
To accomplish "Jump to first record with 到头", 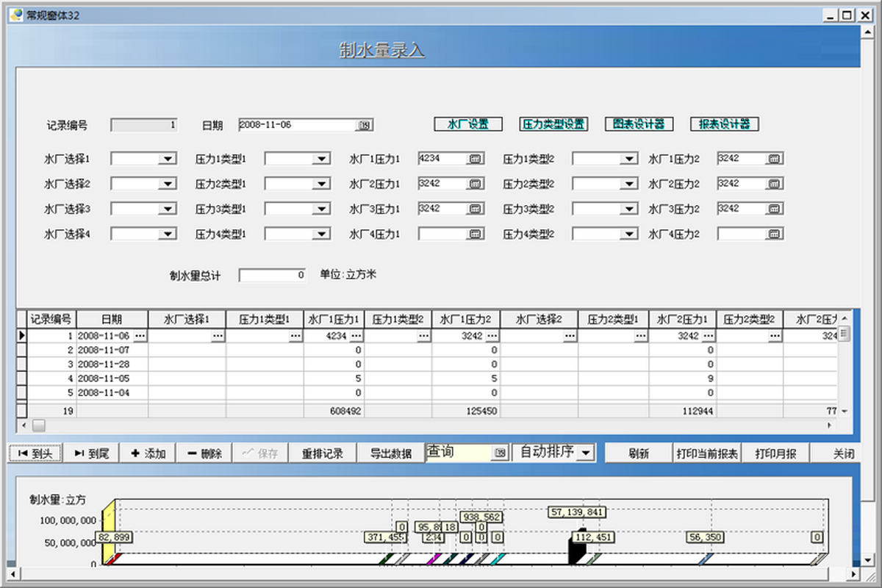I will coord(35,453).
